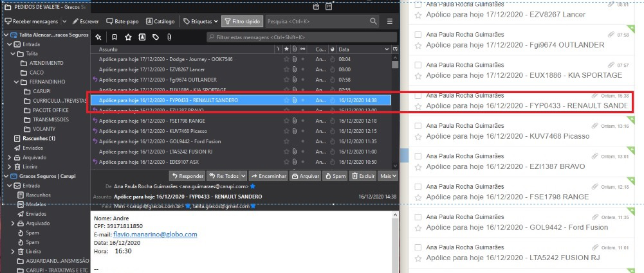Click the message body scroll-up arrow
644x273 pixels.
tap(395, 215)
